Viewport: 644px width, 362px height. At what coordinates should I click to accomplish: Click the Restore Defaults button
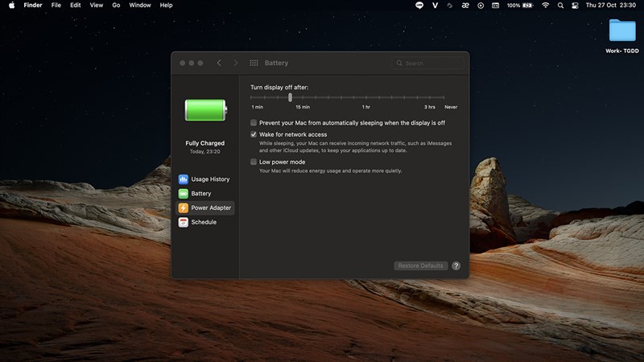420,265
